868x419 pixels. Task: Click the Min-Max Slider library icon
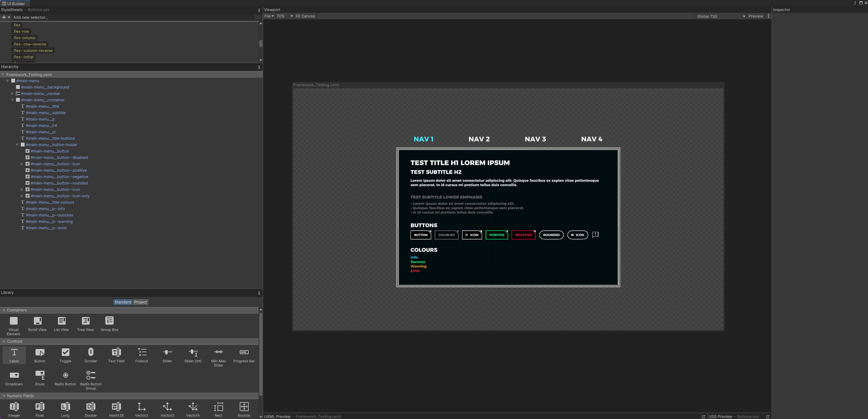[x=218, y=352]
